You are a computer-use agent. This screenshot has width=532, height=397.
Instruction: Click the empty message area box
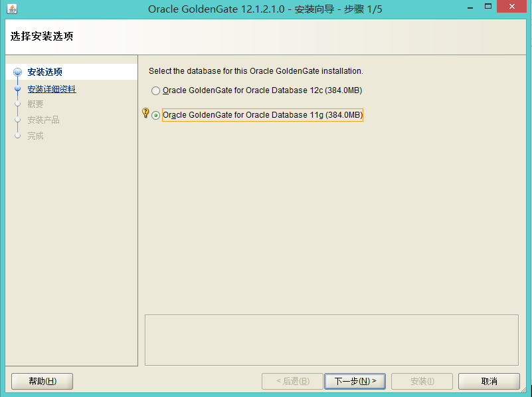pyautogui.click(x=331, y=340)
